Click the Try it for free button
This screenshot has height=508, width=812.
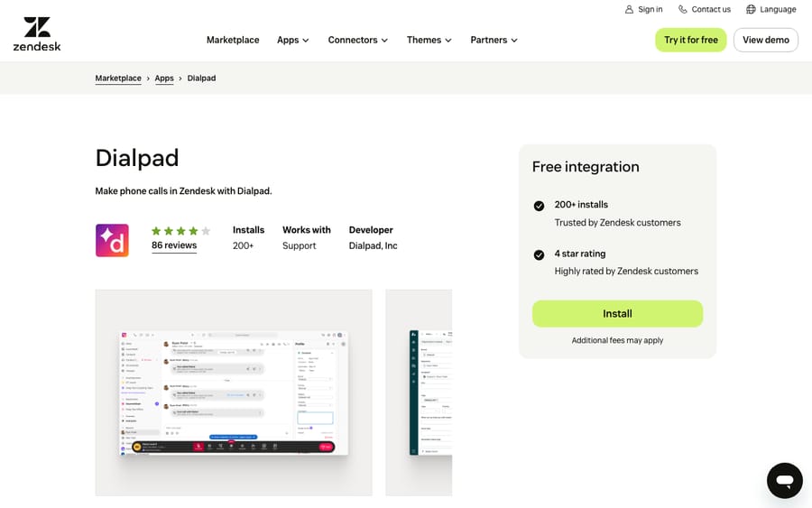(x=691, y=40)
